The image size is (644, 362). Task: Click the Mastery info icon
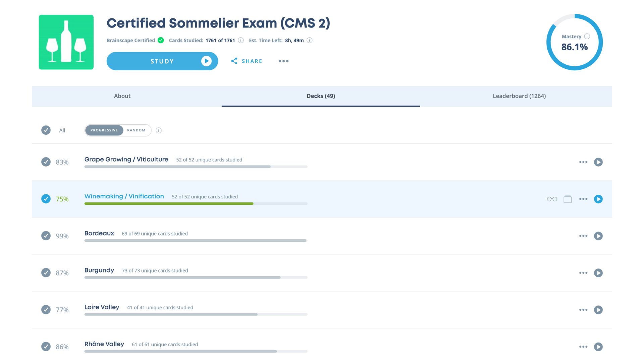click(587, 36)
